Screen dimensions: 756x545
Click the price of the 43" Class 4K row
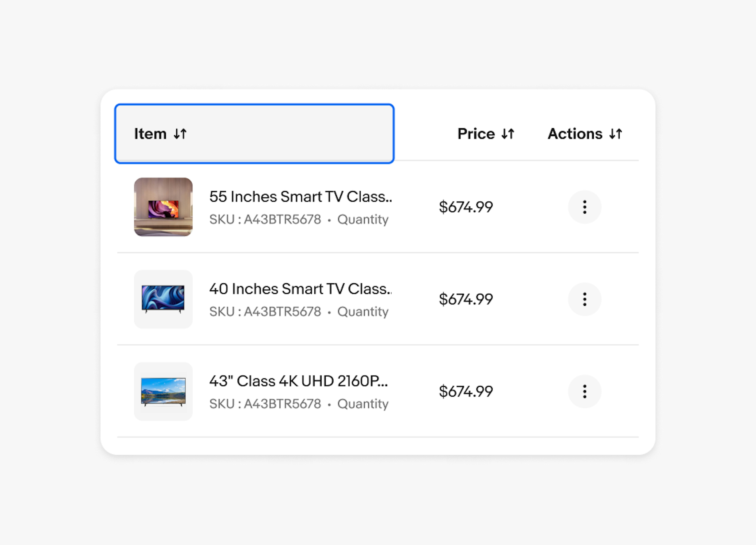(466, 391)
